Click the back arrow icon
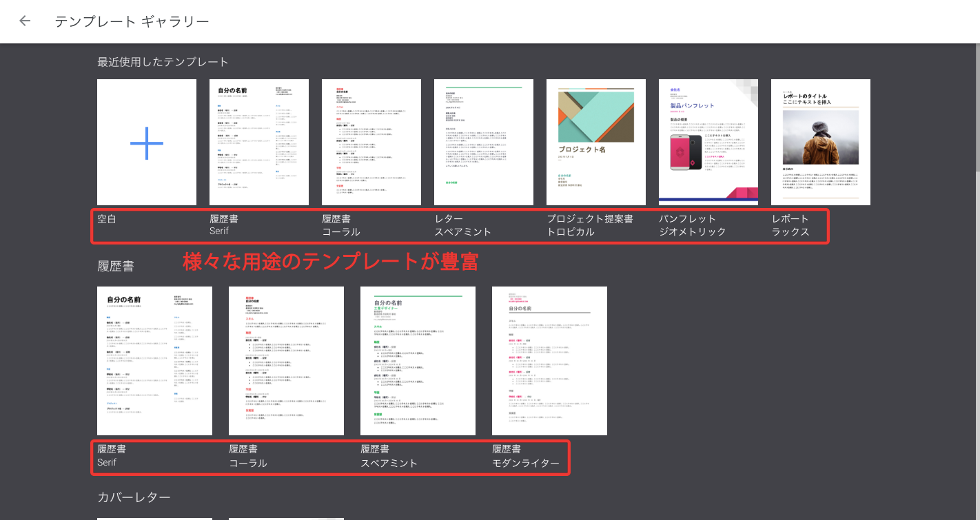Screen dimensions: 980x520 pyautogui.click(x=25, y=21)
